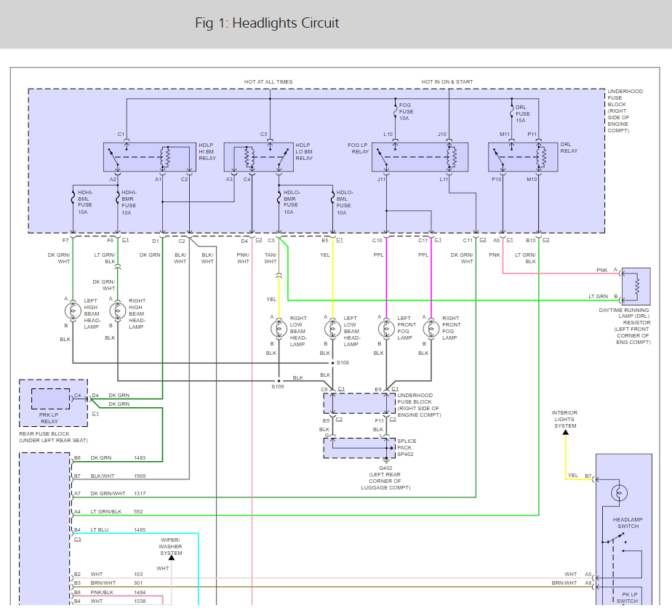Click circuit number 1483
Image resolution: width=672 pixels, height=616 pixels.
coord(140,458)
